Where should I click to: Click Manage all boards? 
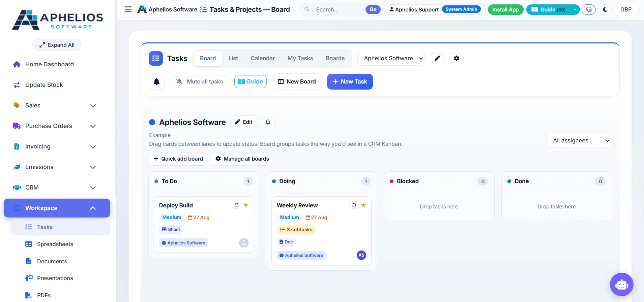pos(242,159)
